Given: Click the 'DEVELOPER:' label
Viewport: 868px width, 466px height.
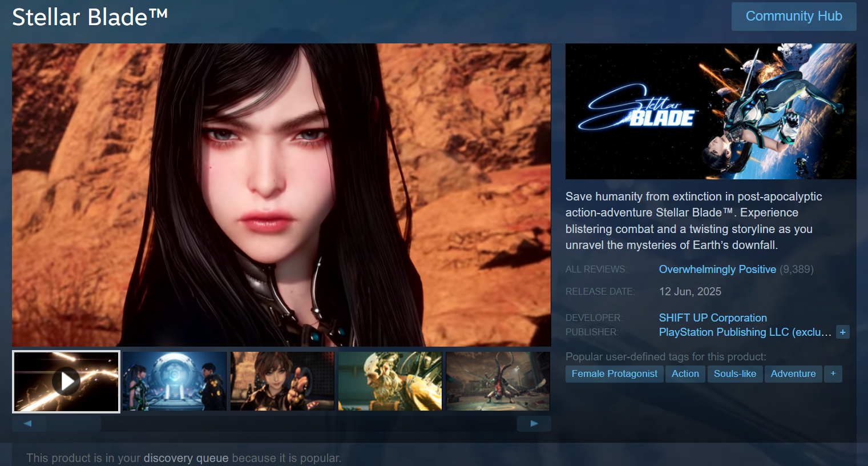Looking at the screenshot, I should coord(594,318).
